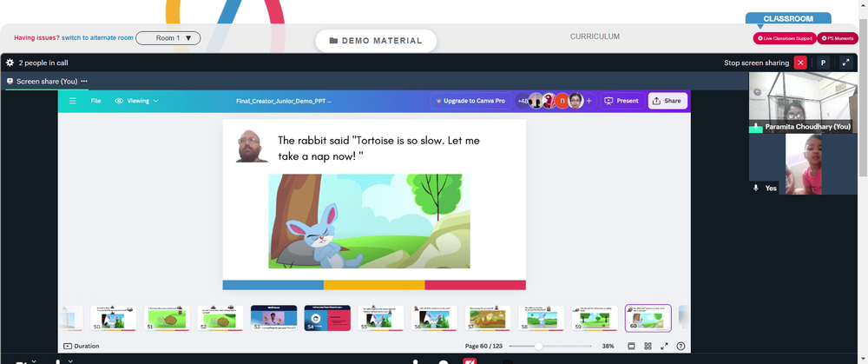Select slide 54 thumbnail
Viewport: 868px width, 364px height.
[x=327, y=318]
